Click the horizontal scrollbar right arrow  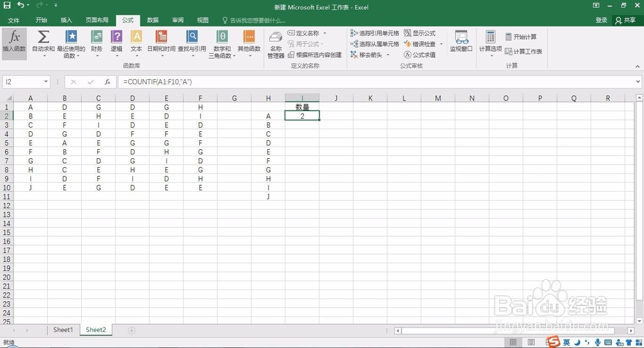pos(631,331)
